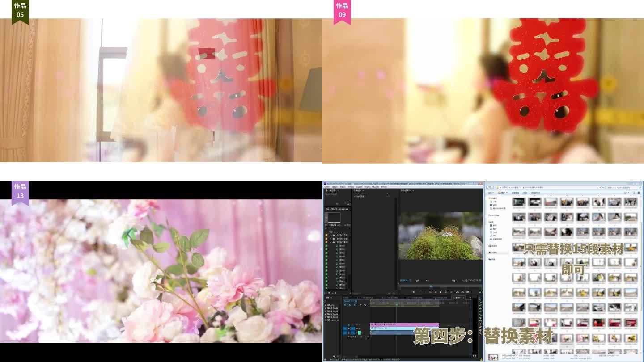The height and width of the screenshot is (362, 644).
Task: Toggle A1 track targeting in the timeline
Action: 353,333
